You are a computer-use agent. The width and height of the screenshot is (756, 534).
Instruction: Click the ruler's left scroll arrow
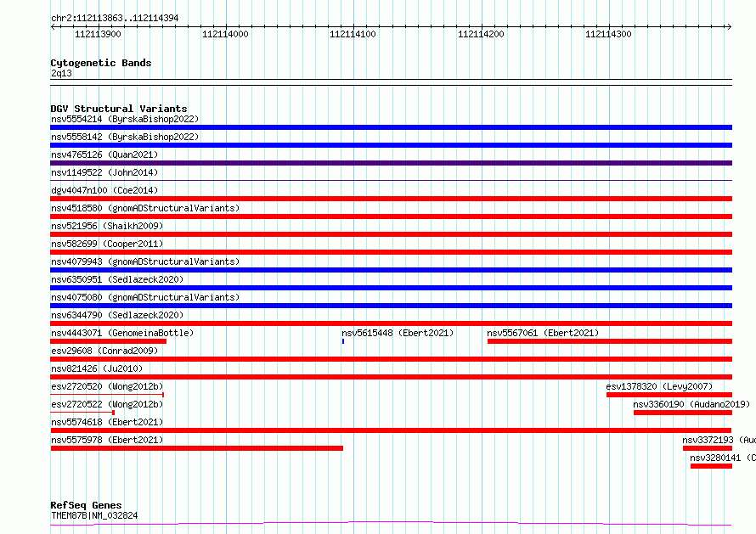[x=53, y=27]
